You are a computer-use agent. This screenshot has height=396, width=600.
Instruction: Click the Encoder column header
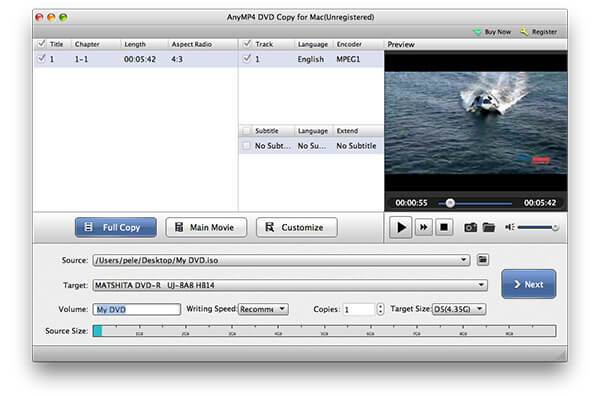(x=349, y=44)
